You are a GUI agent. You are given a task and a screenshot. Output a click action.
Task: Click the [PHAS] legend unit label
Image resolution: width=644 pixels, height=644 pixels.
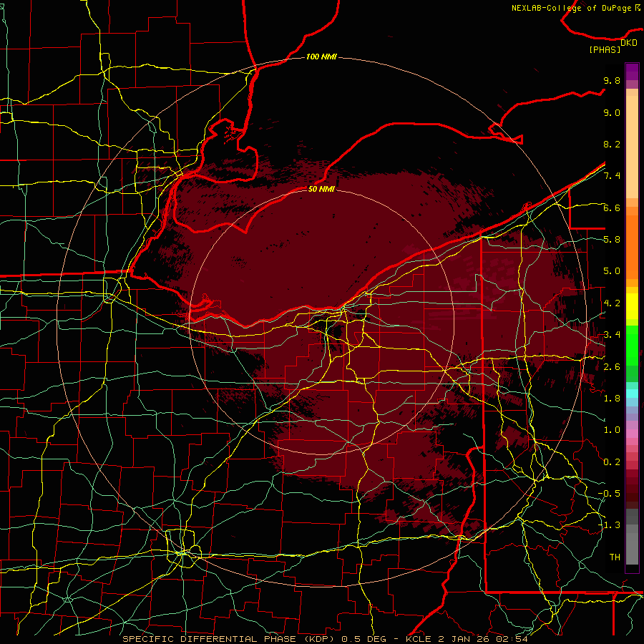pos(605,49)
